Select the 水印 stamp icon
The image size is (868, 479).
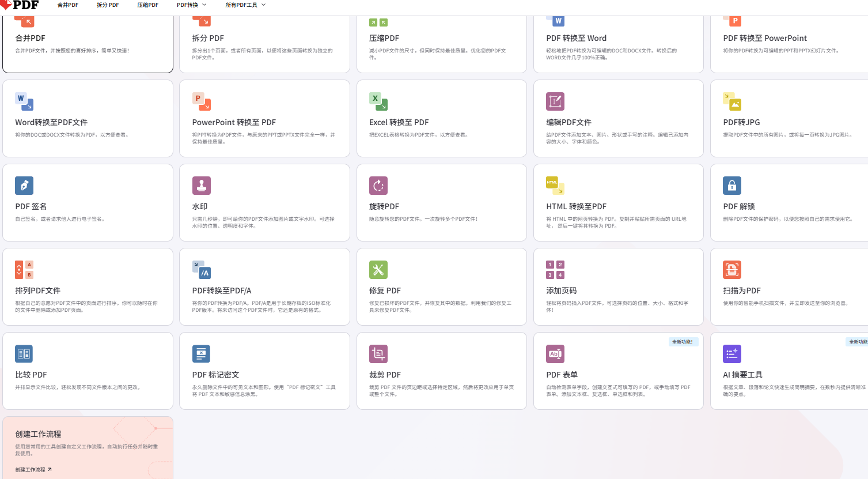(x=201, y=186)
